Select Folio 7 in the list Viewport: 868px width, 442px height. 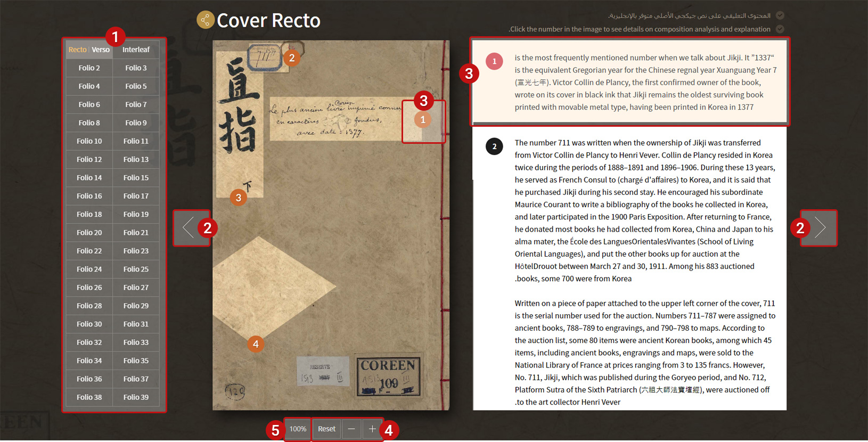click(136, 104)
